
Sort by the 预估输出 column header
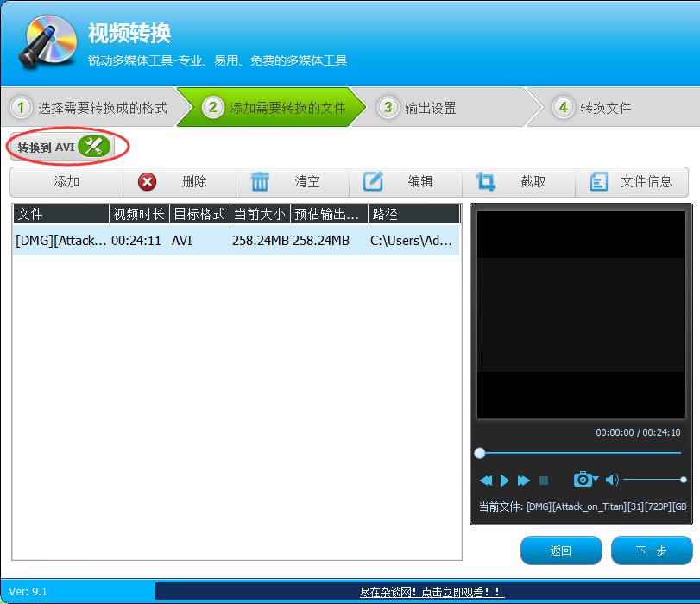pos(329,214)
